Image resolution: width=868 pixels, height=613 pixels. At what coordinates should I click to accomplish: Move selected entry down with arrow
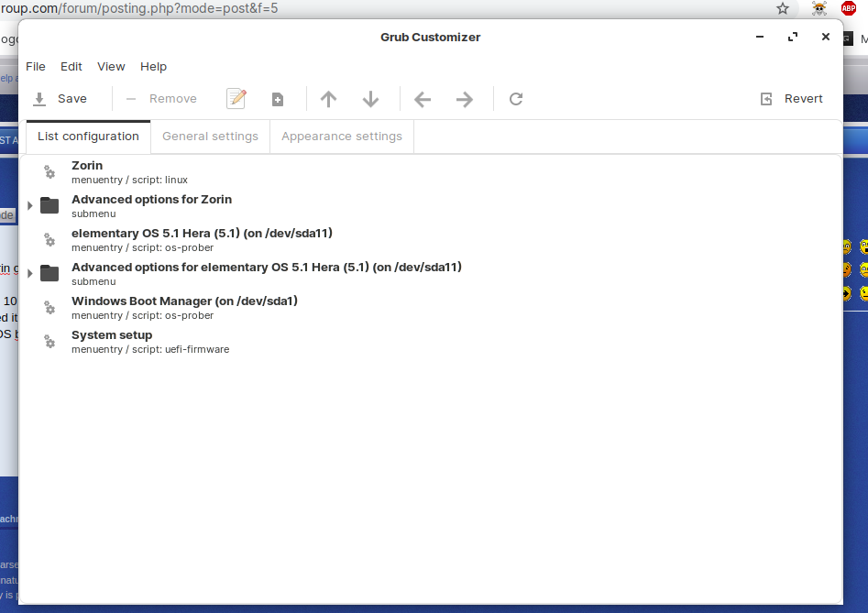point(370,99)
